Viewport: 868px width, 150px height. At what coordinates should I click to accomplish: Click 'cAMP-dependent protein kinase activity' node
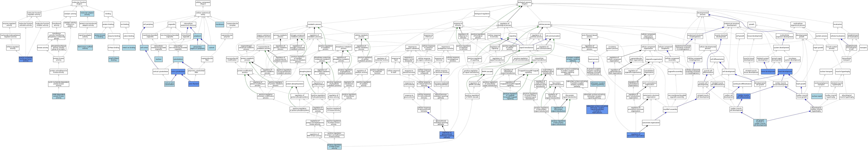coord(59,96)
